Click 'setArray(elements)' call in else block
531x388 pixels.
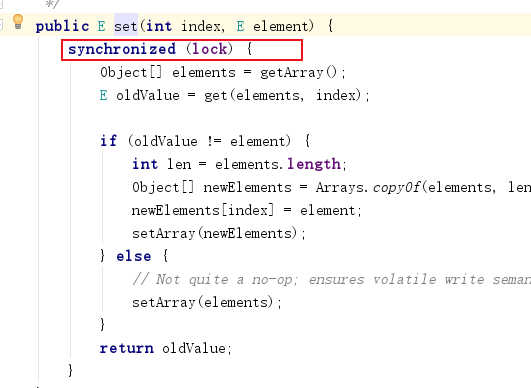(x=203, y=302)
